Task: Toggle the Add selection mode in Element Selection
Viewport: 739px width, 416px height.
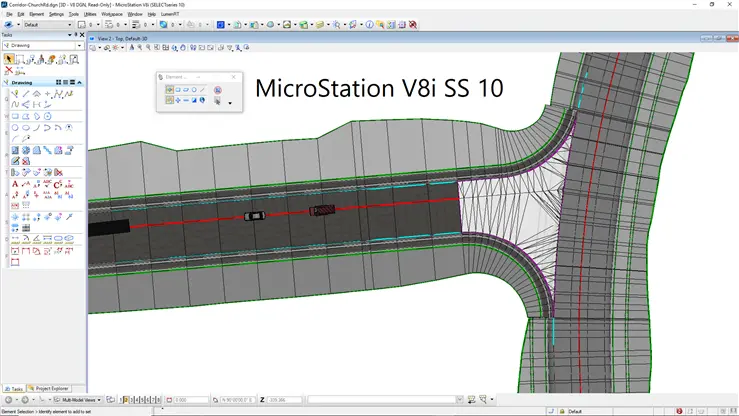Action: (x=178, y=100)
